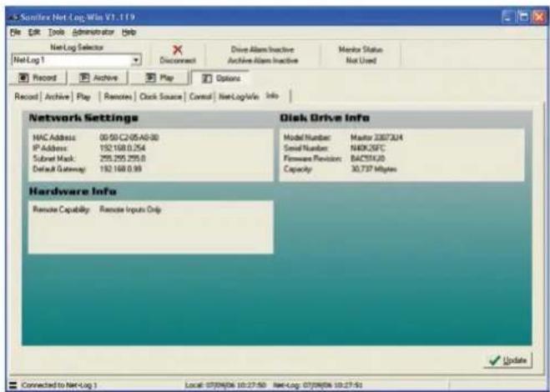Open the Help menu

tap(129, 33)
